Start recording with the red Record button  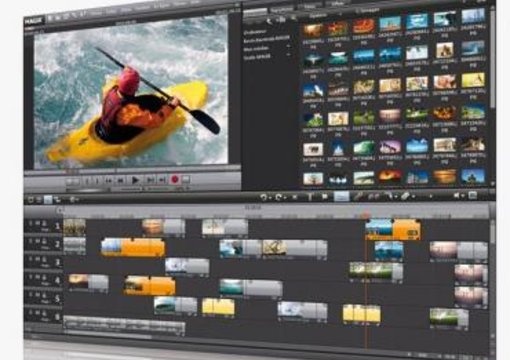[175, 180]
